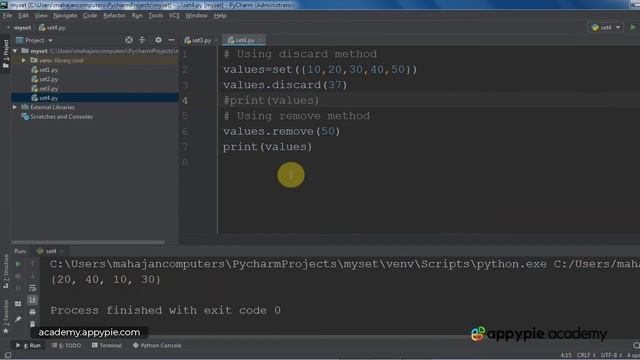Expand the External Libraries node

[x=15, y=107]
